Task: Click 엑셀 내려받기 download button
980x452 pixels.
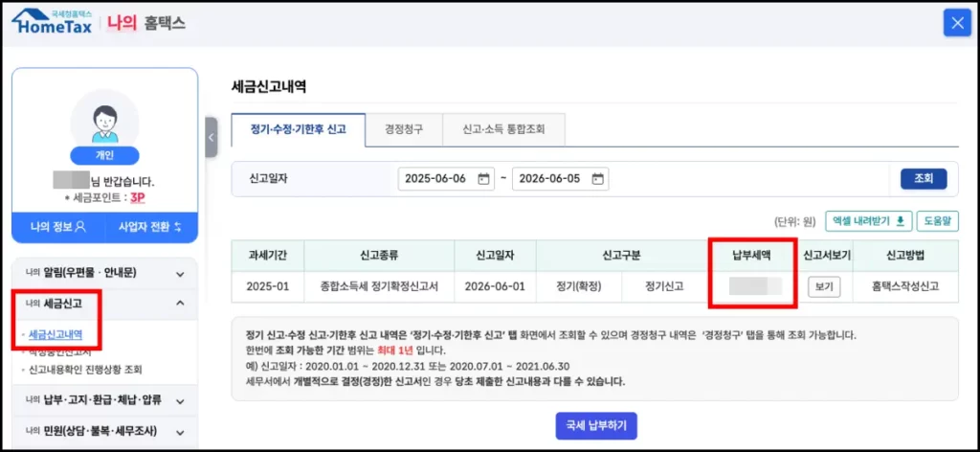Action: tap(869, 220)
